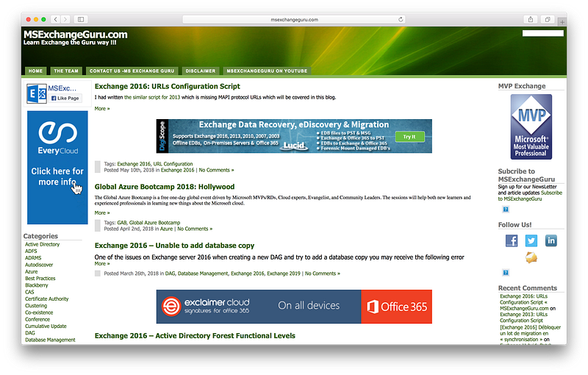
Task: Open 'Exchange 2016 – Unable to add database copy'
Action: click(174, 246)
